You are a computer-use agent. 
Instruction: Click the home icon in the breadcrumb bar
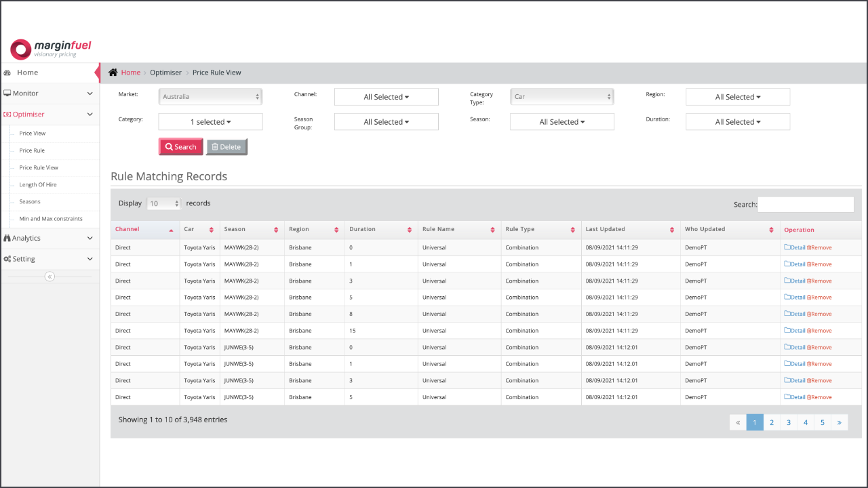coord(114,72)
